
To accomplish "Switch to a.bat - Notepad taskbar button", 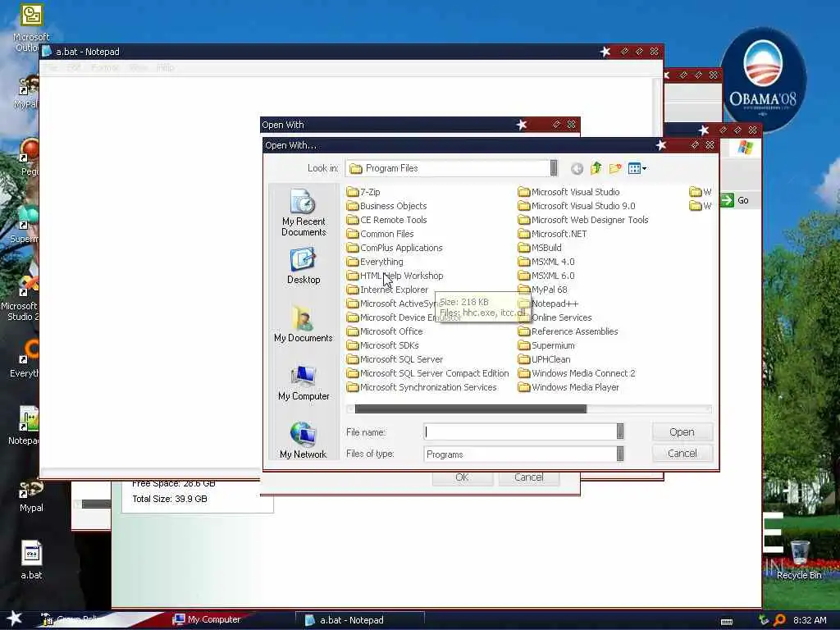I will pos(359,620).
